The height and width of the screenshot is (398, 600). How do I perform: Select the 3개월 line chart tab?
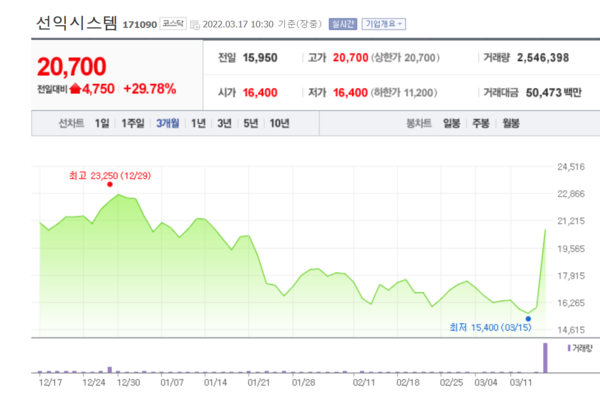[168, 123]
